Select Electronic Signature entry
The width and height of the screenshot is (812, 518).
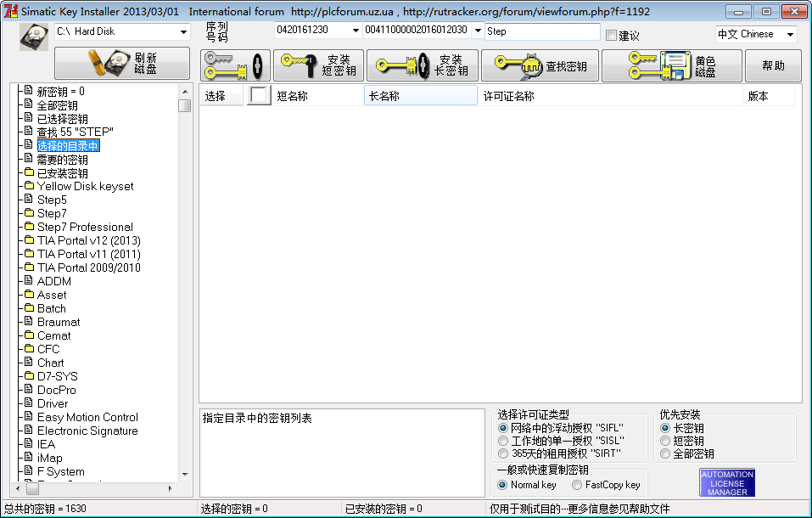tap(87, 431)
